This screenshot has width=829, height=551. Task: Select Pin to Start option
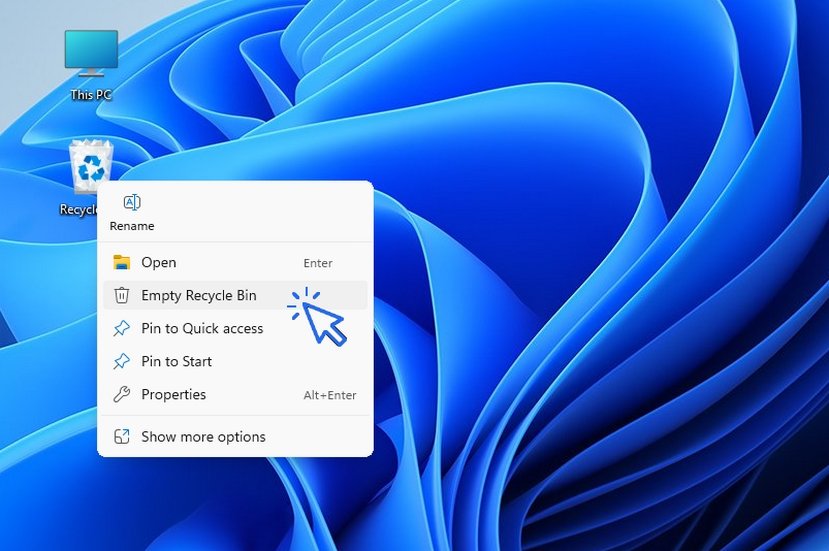click(235, 361)
